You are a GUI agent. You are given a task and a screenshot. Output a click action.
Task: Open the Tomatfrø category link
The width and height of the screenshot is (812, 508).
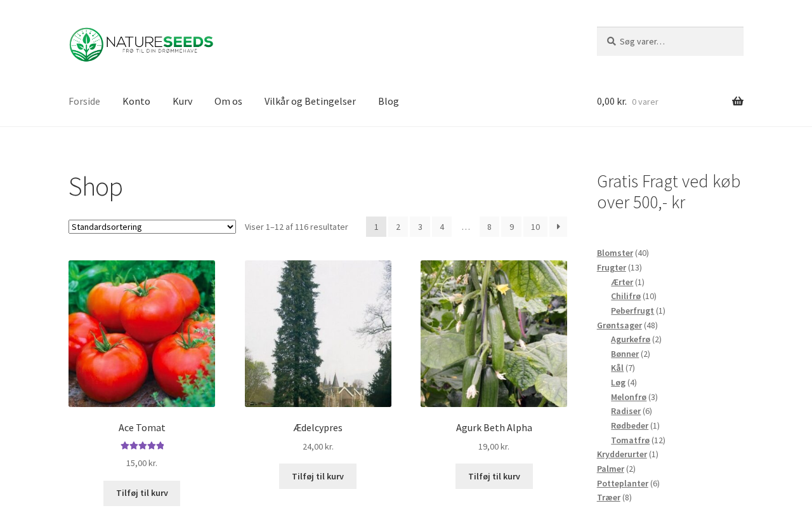[x=630, y=440]
